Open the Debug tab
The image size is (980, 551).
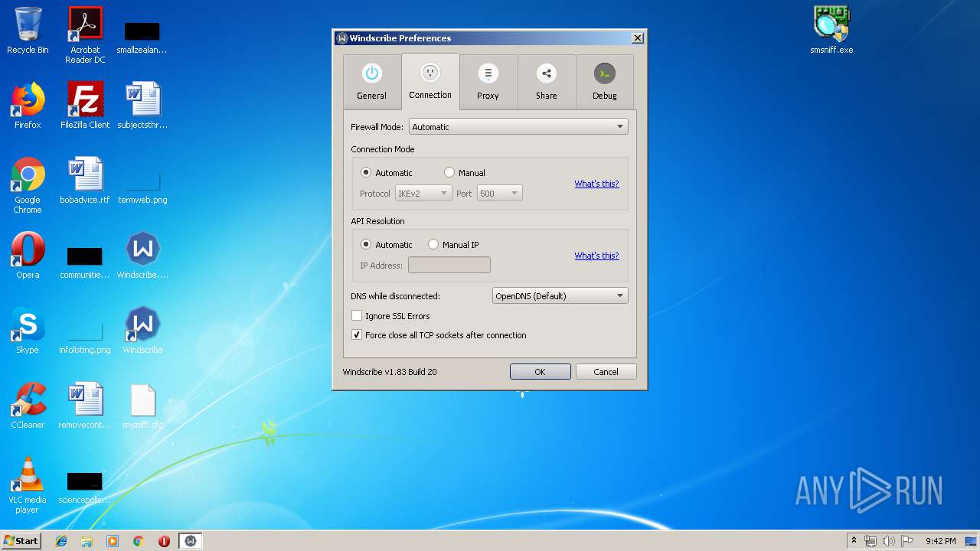pyautogui.click(x=605, y=82)
